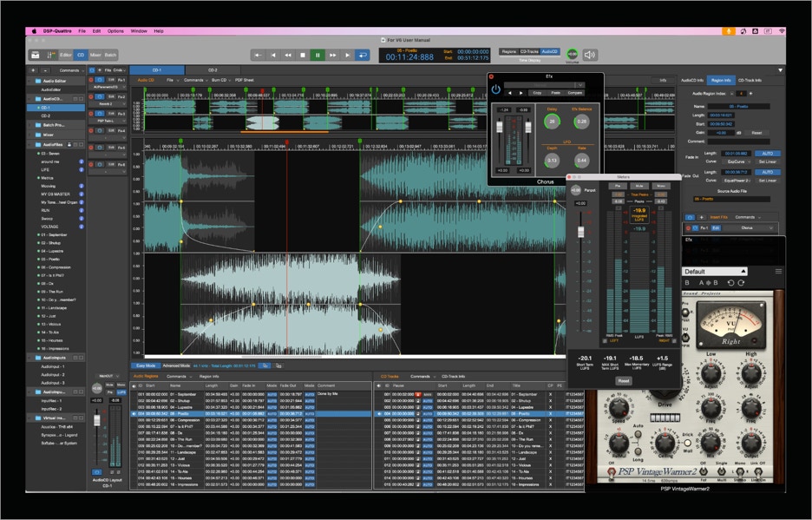The height and width of the screenshot is (520, 812).
Task: Pause playback with the green transport button
Action: coord(318,55)
